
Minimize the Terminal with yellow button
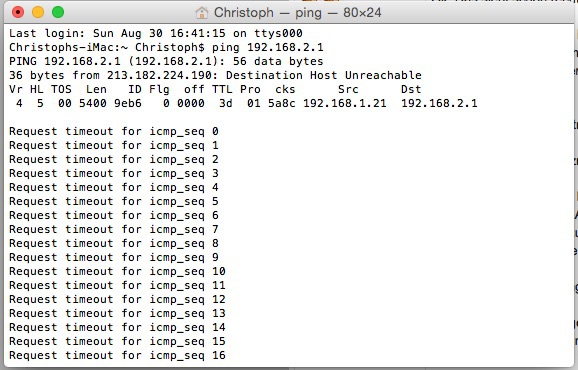(38, 12)
